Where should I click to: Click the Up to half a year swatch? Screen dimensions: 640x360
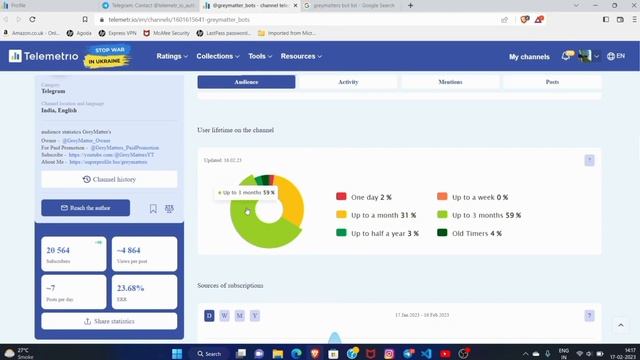(x=341, y=233)
